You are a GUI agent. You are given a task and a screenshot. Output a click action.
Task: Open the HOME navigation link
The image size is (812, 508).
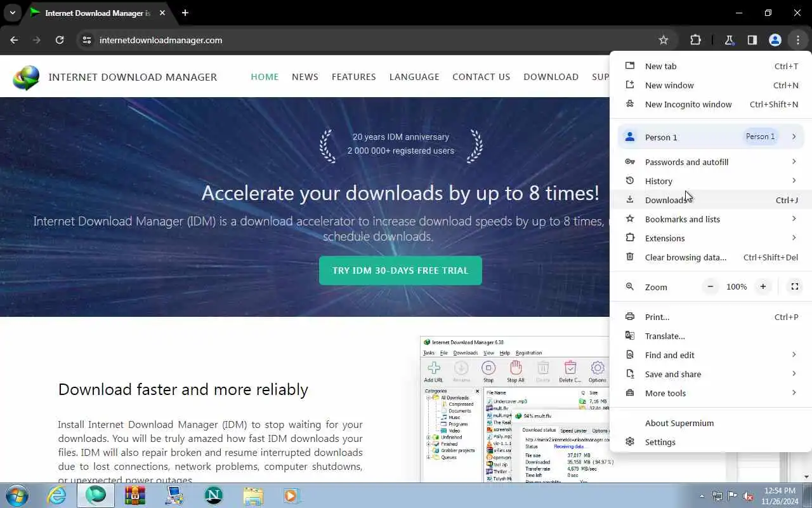[265, 77]
